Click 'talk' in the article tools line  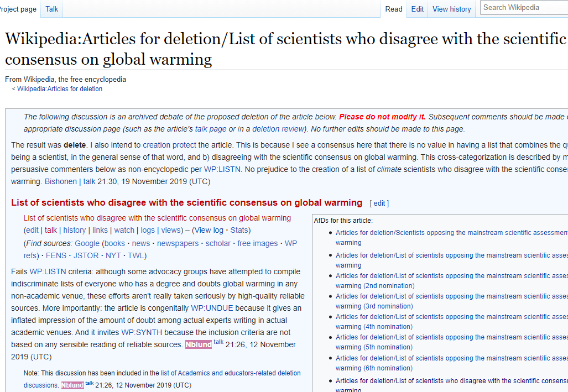click(51, 231)
